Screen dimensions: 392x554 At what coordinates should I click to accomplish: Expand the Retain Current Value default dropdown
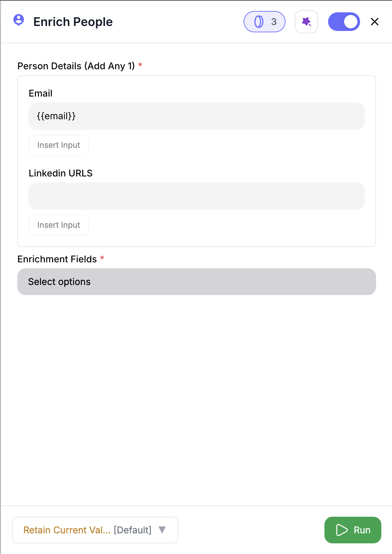pyautogui.click(x=95, y=530)
